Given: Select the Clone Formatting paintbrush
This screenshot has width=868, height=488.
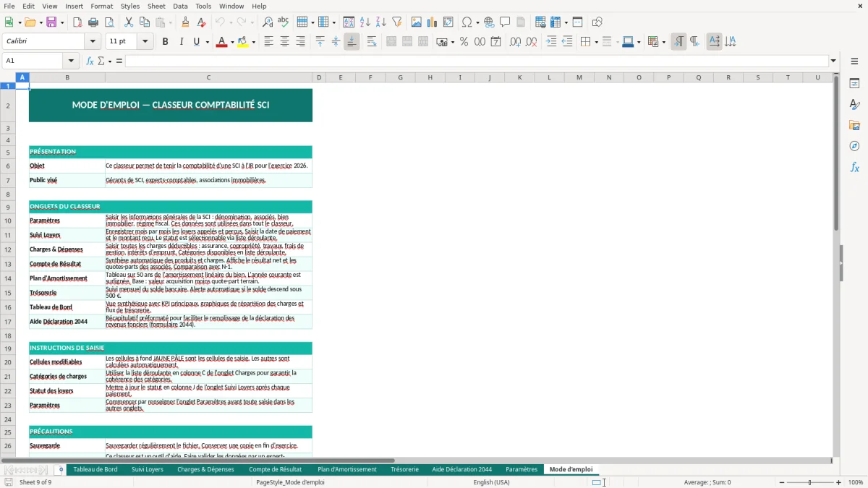Looking at the screenshot, I should [185, 22].
